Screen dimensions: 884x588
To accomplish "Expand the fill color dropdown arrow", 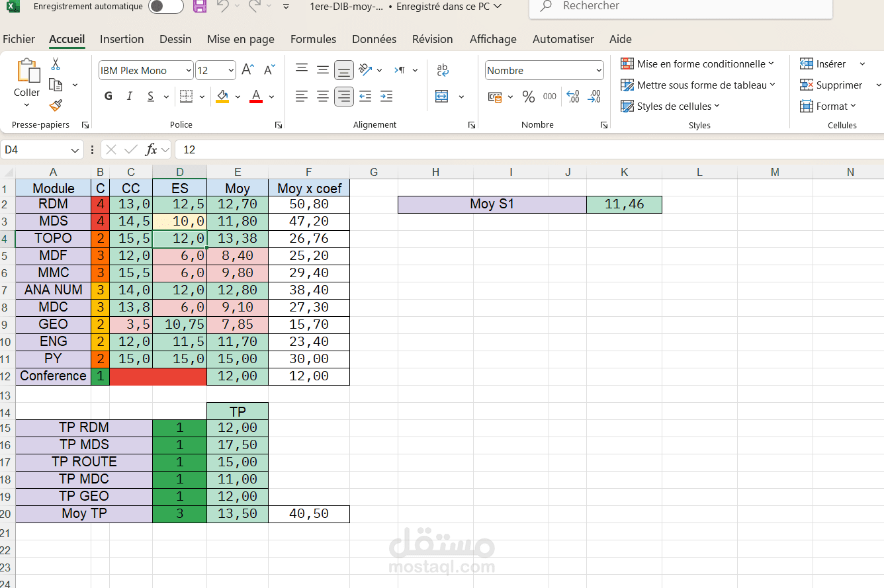I will pyautogui.click(x=238, y=97).
